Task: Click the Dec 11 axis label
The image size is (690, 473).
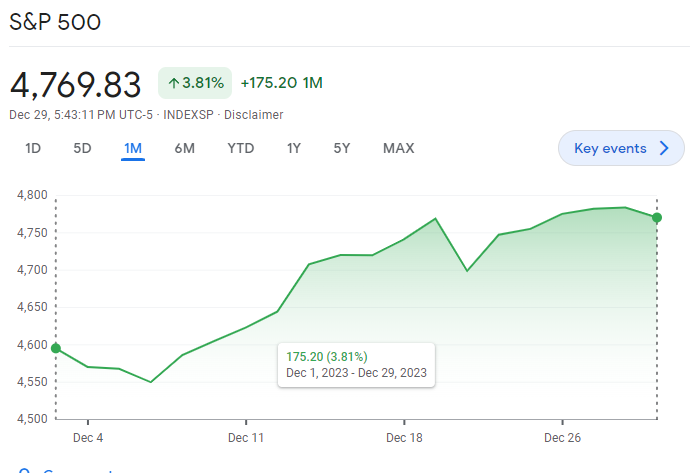Action: click(x=246, y=438)
